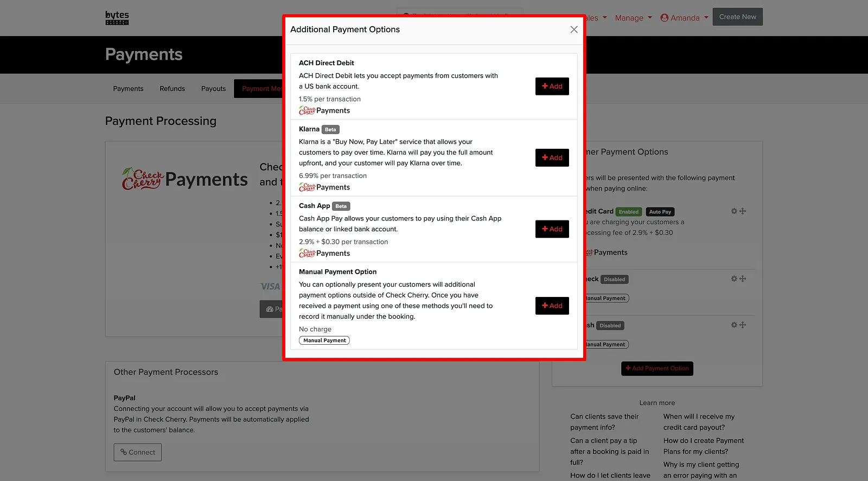Image resolution: width=868 pixels, height=481 pixels.
Task: Click the 'Payment Processing' heading
Action: [x=161, y=121]
